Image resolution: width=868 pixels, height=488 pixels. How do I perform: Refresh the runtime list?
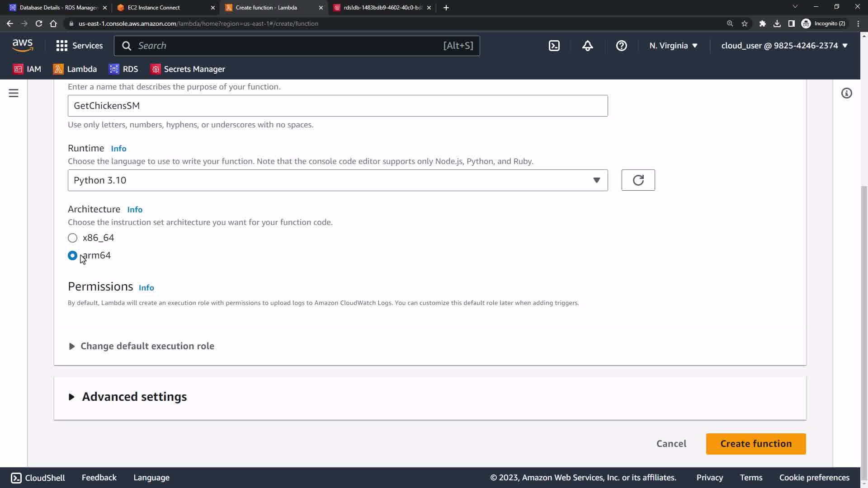coord(638,180)
